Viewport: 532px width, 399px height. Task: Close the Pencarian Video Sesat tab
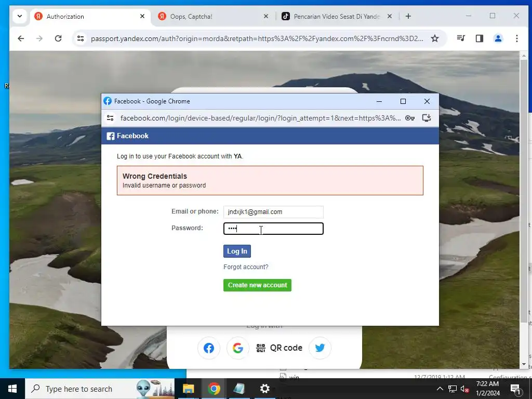click(x=390, y=16)
